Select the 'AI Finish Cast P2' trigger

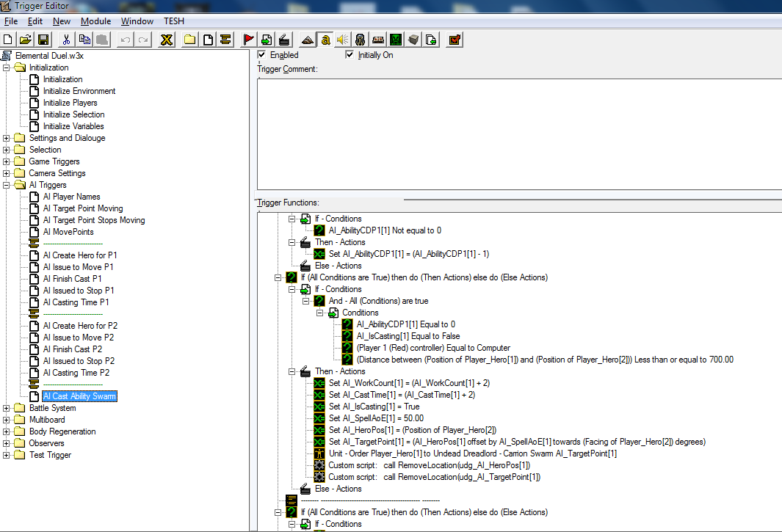[72, 349]
